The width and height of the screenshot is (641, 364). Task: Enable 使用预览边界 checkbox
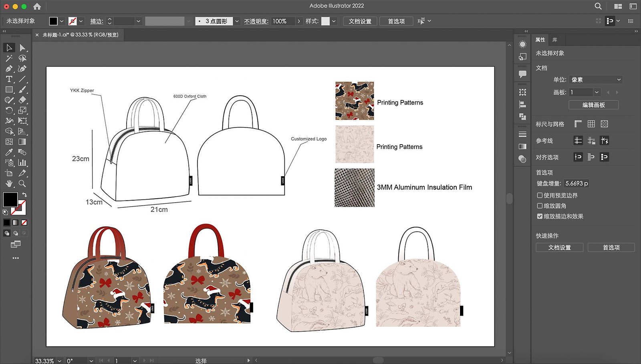tap(540, 195)
